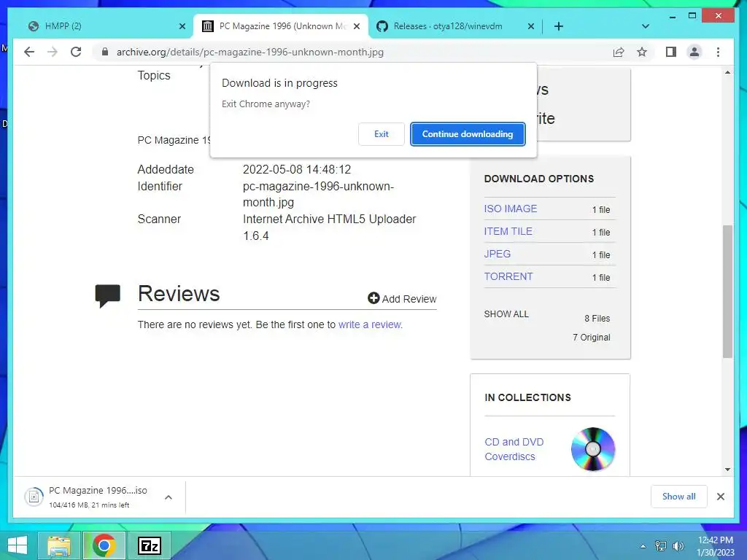747x560 pixels.
Task: Click SHOW ALL download options
Action: (x=506, y=314)
